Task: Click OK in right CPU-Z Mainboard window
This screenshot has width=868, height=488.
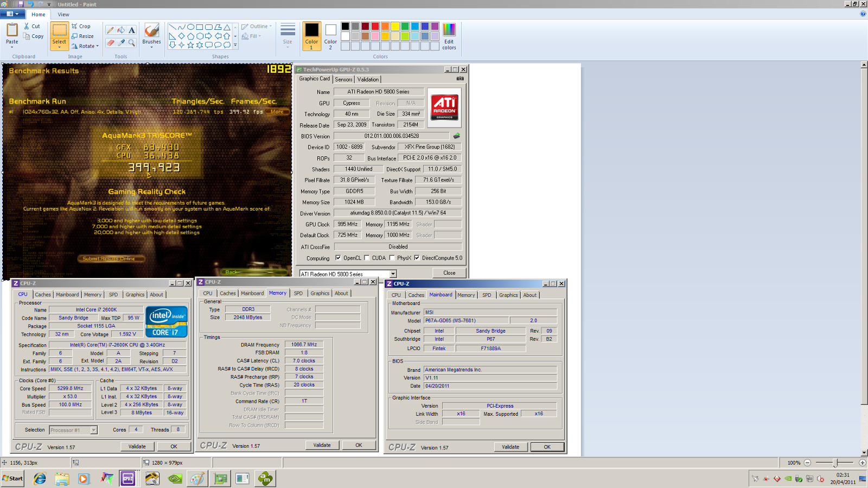Action: point(547,447)
